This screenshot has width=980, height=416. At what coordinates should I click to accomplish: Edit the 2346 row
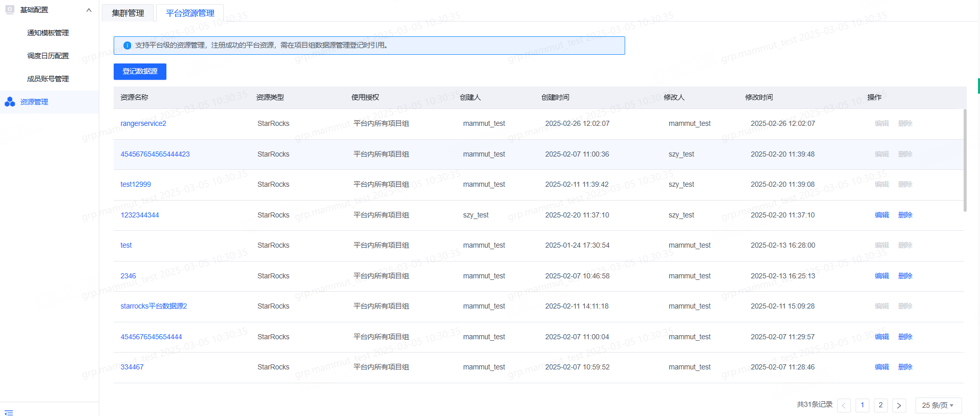tap(882, 276)
